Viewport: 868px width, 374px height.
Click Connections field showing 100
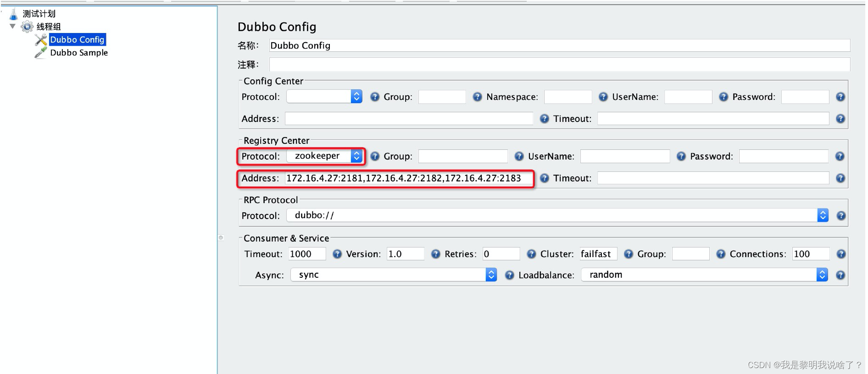pos(811,254)
